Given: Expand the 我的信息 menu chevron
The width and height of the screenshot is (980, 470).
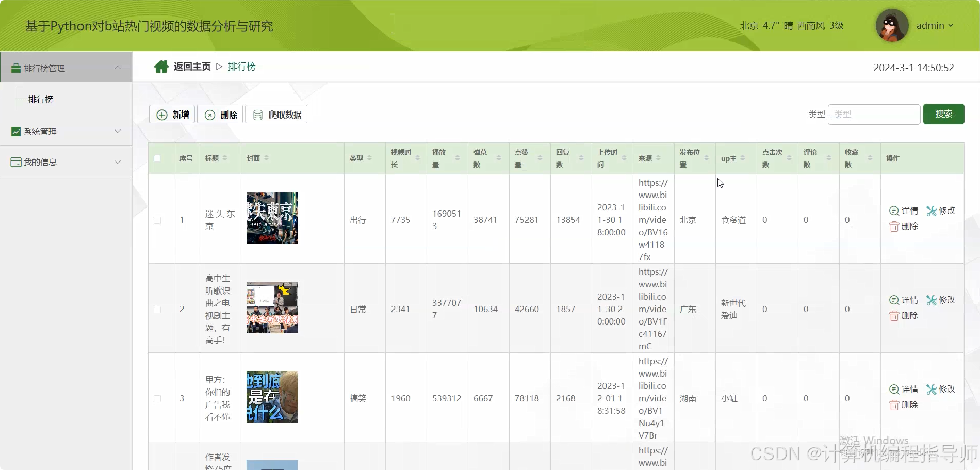Looking at the screenshot, I should point(118,162).
